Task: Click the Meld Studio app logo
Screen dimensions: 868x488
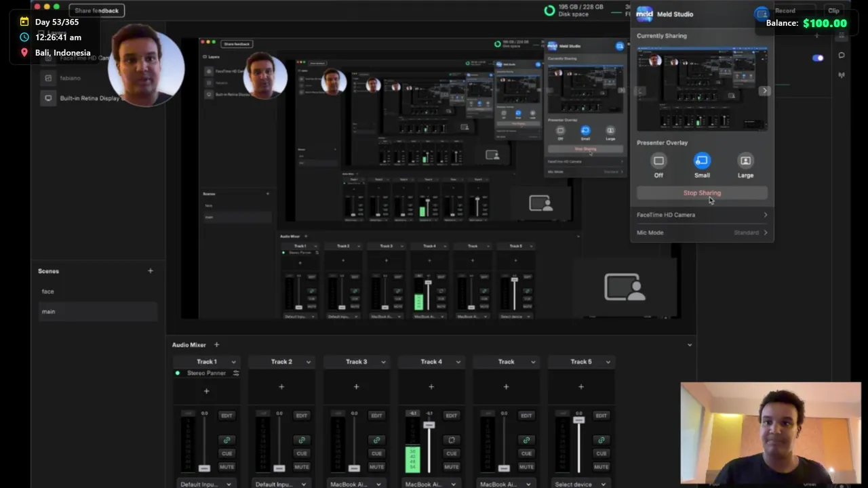Action: pyautogui.click(x=644, y=14)
